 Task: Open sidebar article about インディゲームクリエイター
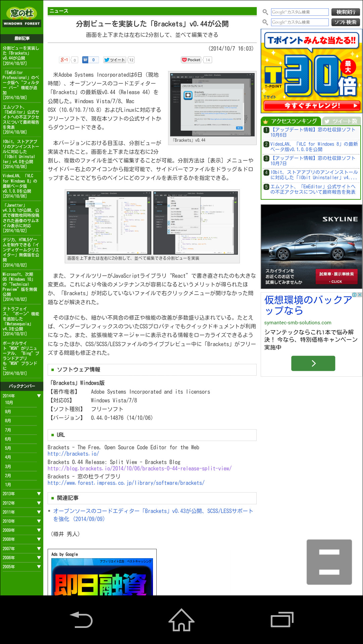[x=21, y=252]
